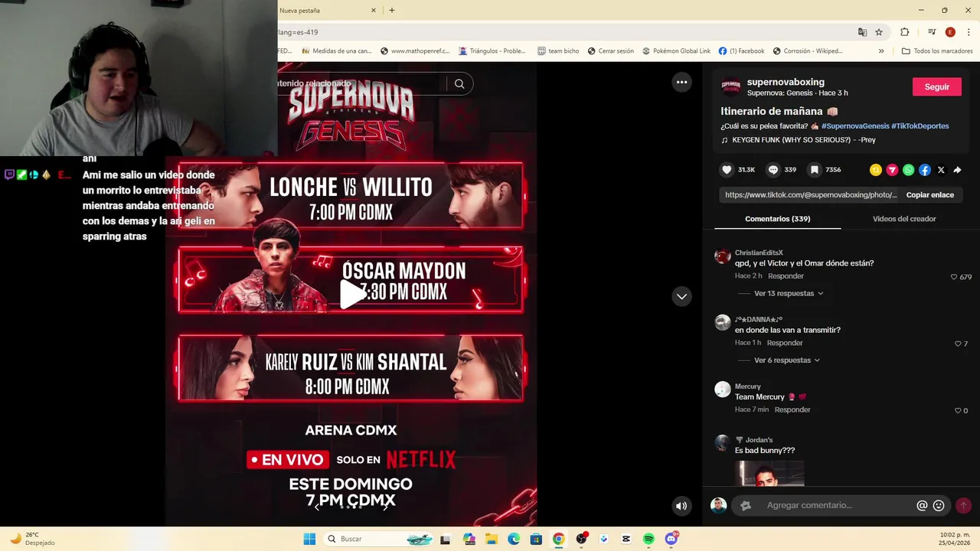This screenshot has height=551, width=980.
Task: Switch to 'Videos del creador' tab
Action: coord(904,219)
